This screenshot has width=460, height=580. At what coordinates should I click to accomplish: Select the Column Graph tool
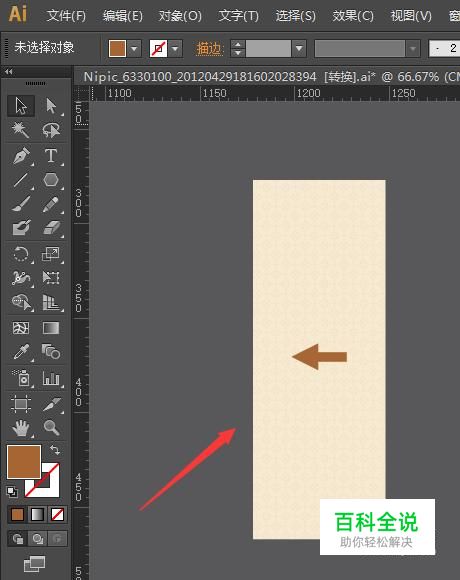[x=51, y=378]
